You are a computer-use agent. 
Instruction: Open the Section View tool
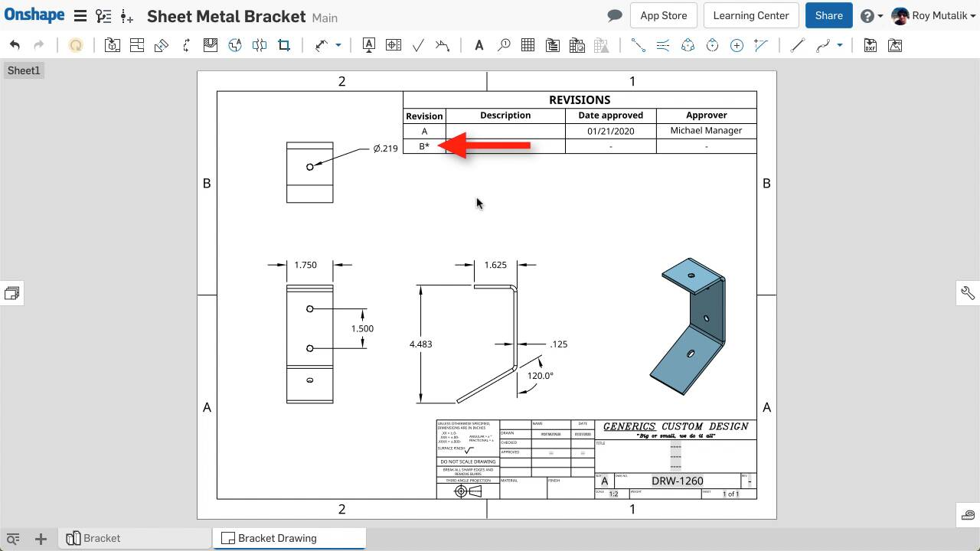[211, 45]
